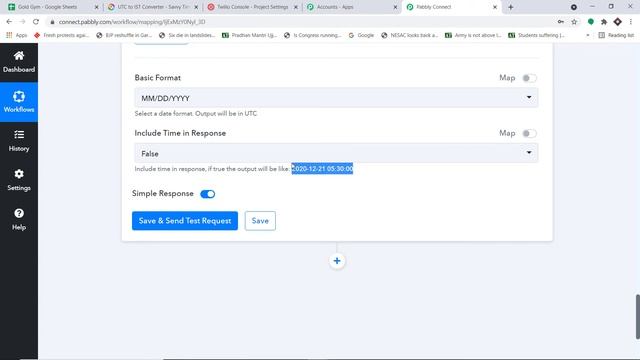Click the browser back arrow
The image size is (640, 360).
coord(9,22)
